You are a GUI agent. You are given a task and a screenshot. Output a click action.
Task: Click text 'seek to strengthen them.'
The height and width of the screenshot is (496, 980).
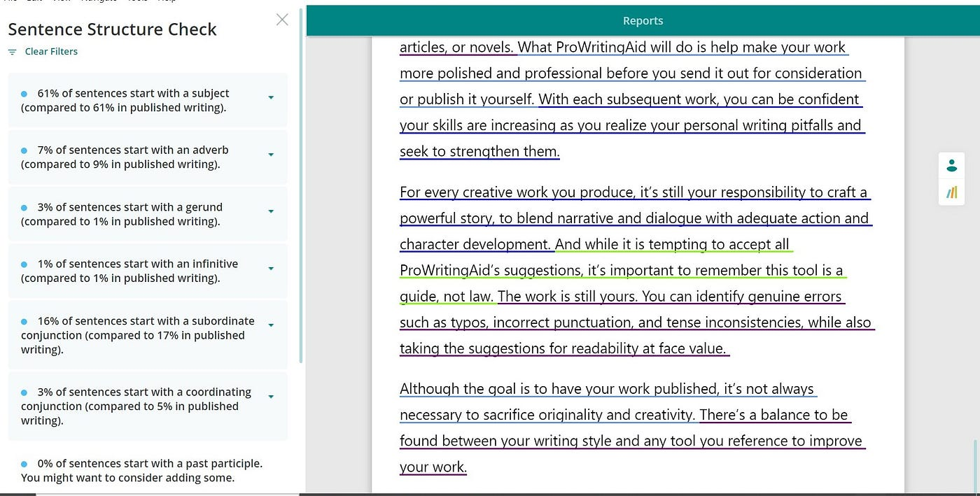click(479, 152)
